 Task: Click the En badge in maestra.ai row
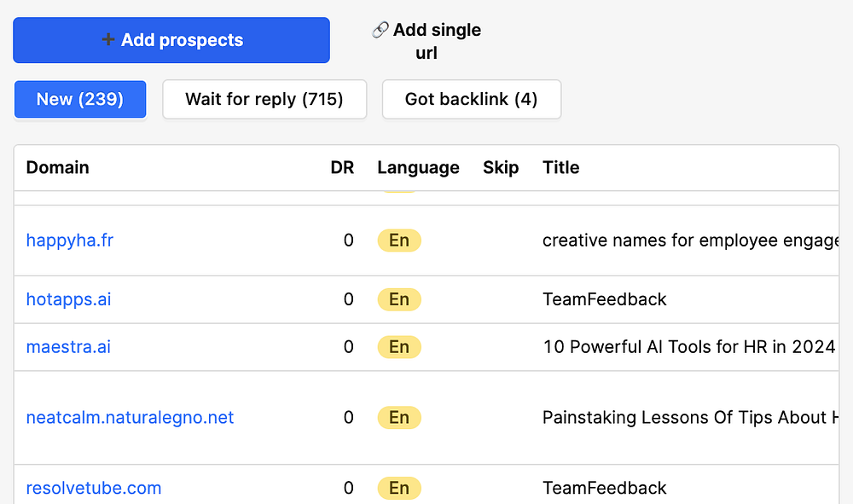(x=399, y=347)
